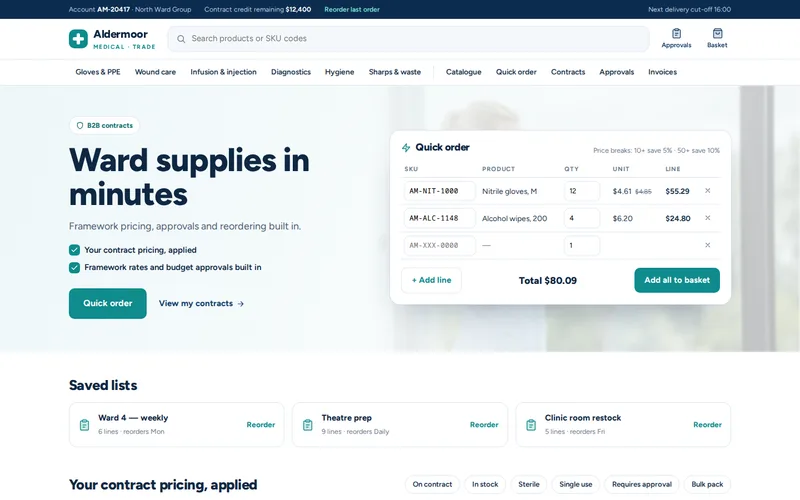
Task: Open Infusion & injection category
Action: tap(223, 72)
